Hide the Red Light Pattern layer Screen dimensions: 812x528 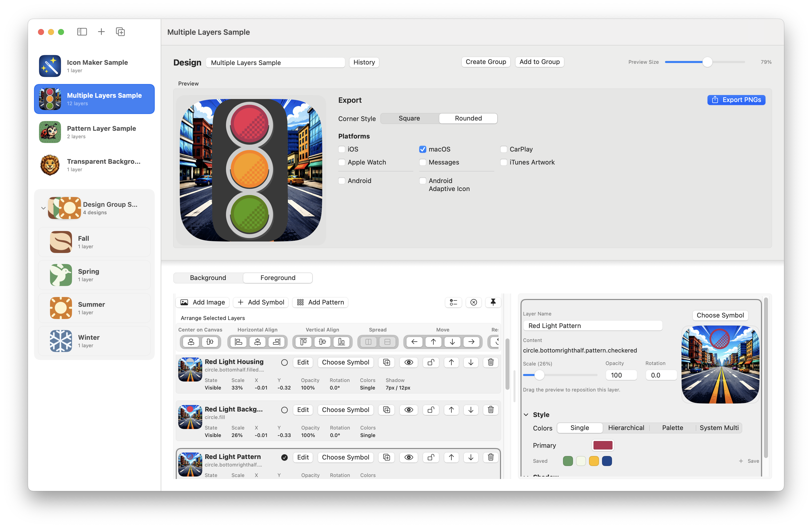(409, 457)
